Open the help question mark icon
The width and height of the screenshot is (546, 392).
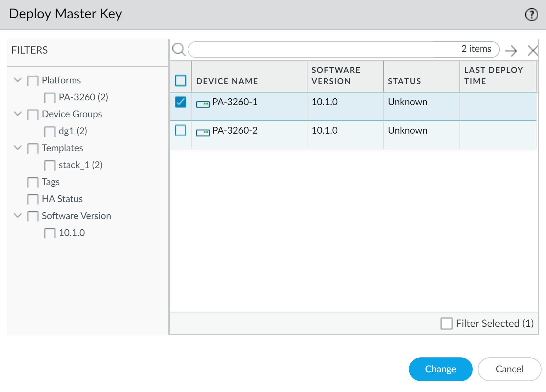531,15
